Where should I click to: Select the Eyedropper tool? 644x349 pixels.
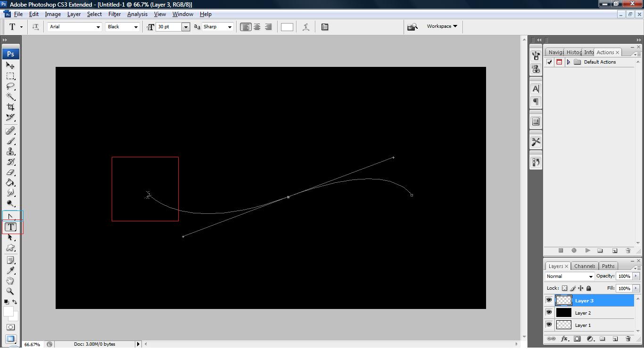10,270
